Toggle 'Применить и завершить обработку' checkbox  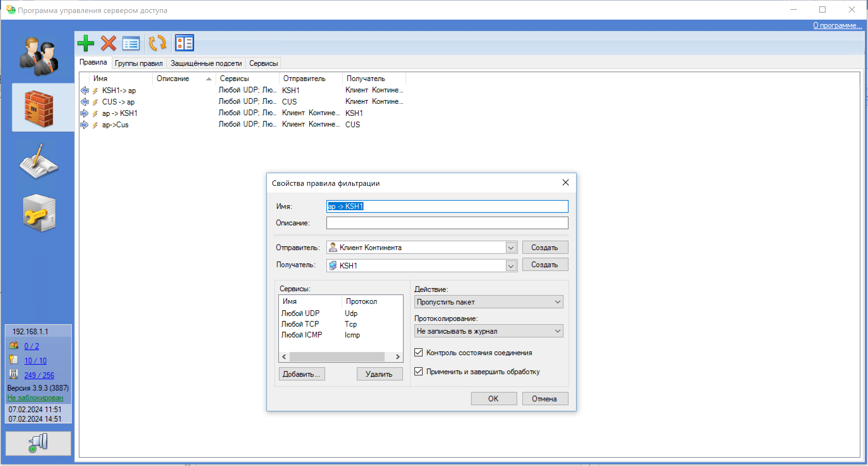418,371
